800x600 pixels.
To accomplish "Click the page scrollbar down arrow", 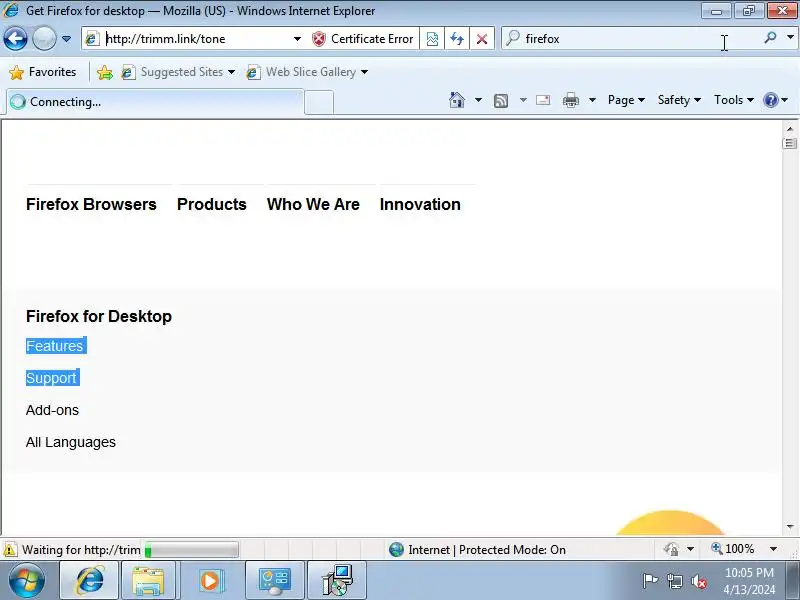I will [790, 527].
